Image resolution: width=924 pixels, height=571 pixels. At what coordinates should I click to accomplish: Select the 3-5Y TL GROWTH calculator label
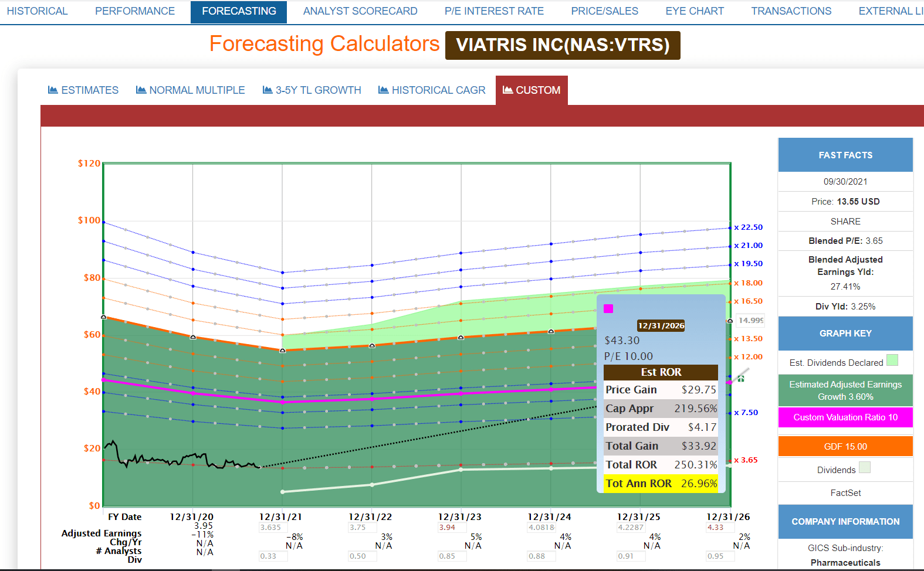tap(319, 90)
